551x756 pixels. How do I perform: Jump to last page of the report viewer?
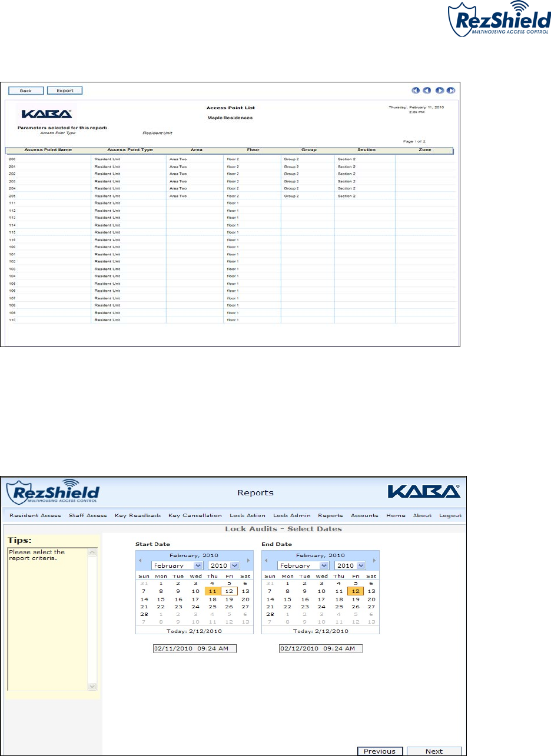451,91
